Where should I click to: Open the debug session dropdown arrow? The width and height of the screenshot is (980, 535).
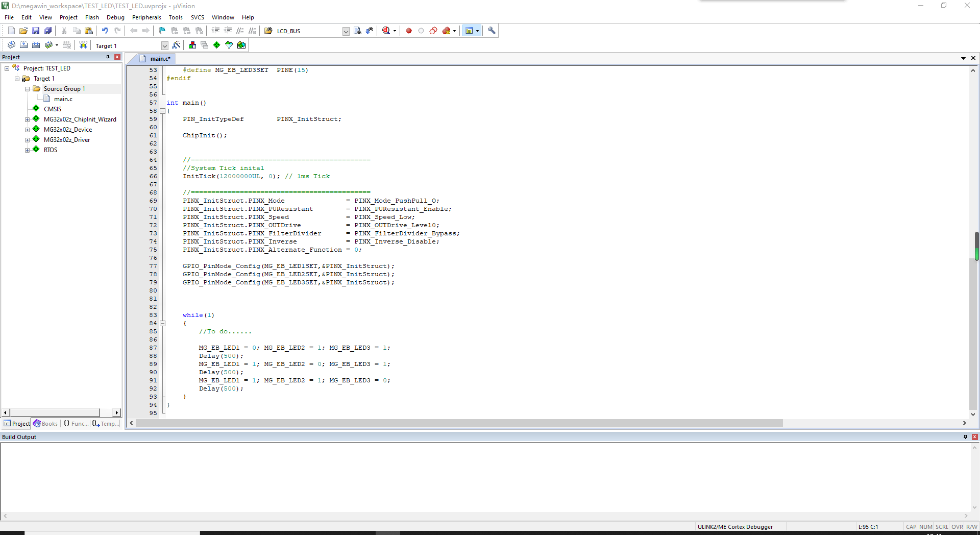(395, 31)
